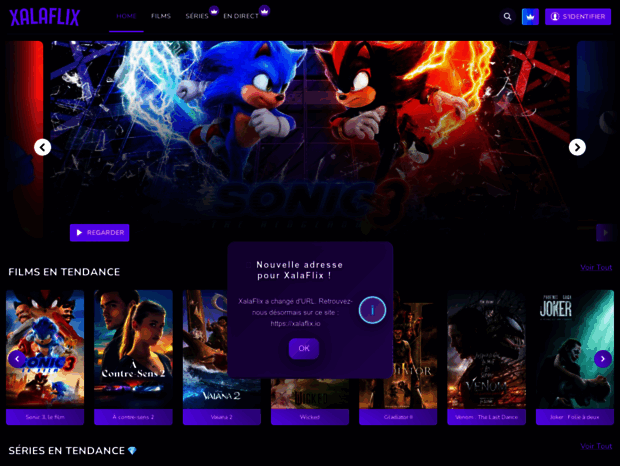Open the Films menu item
The height and width of the screenshot is (466, 620).
coord(161,16)
